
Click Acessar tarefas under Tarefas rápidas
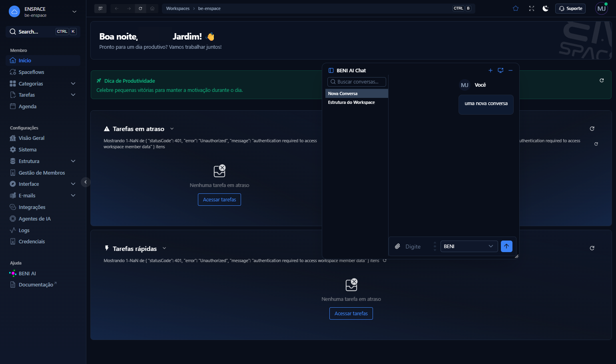tap(351, 314)
